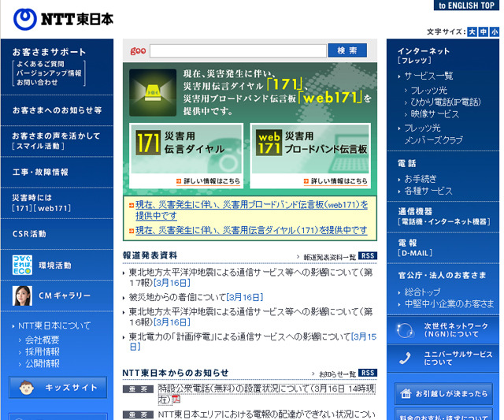Image resolution: width=504 pixels, height=420 pixels.
Task: Open お客さまへのお知らせ等 menu item
Action: [57, 110]
